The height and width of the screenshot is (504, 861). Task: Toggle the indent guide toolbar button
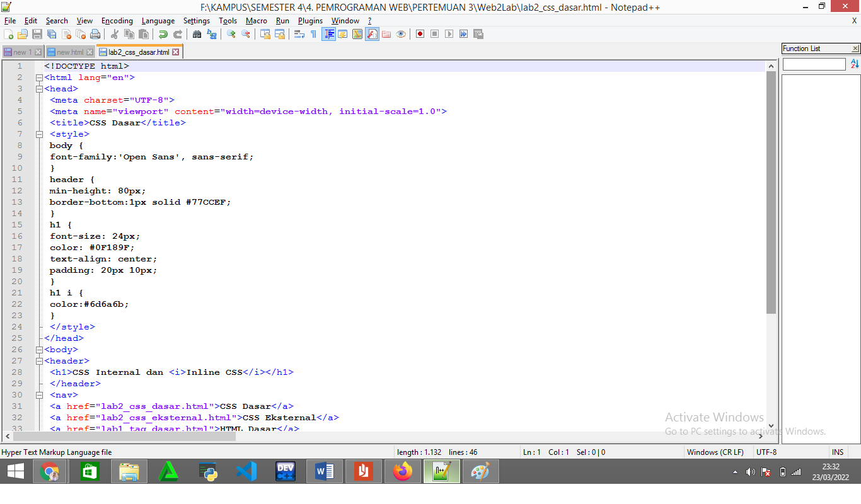point(328,34)
